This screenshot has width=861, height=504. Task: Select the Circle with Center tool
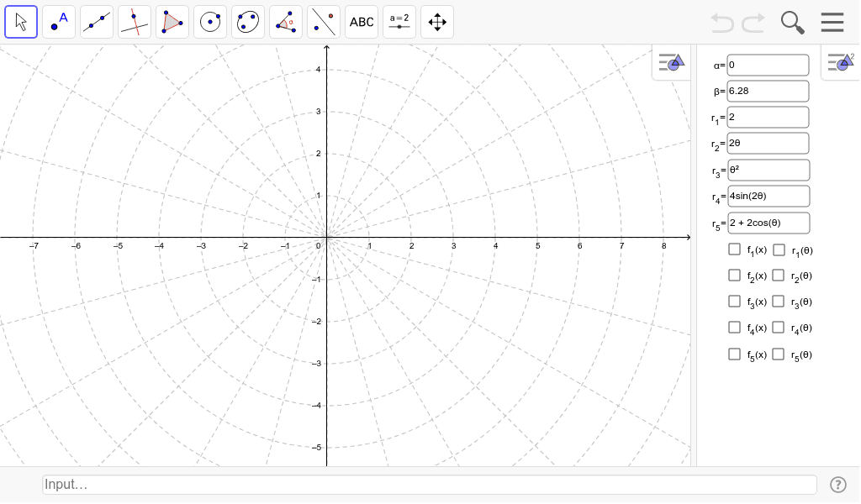point(210,22)
